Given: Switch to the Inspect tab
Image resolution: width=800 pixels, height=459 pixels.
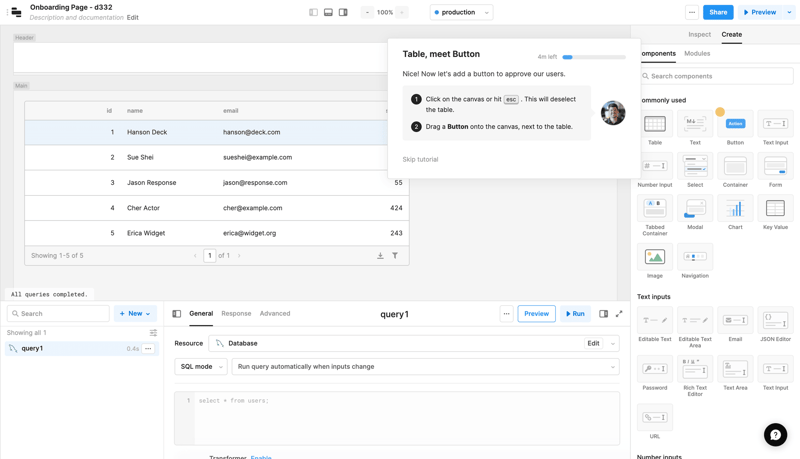Looking at the screenshot, I should pyautogui.click(x=699, y=34).
